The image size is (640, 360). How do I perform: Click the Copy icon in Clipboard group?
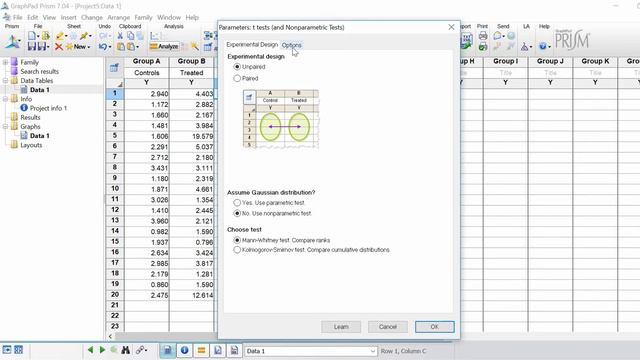130,36
